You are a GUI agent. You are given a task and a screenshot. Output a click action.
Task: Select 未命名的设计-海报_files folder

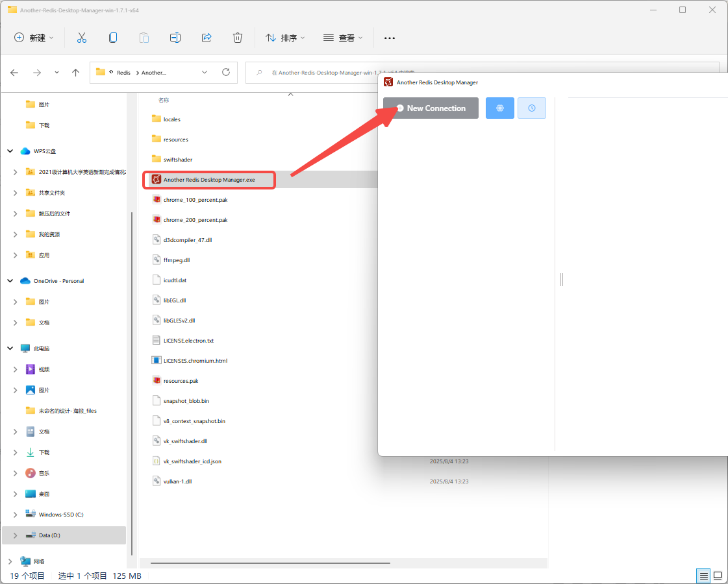(x=68, y=411)
